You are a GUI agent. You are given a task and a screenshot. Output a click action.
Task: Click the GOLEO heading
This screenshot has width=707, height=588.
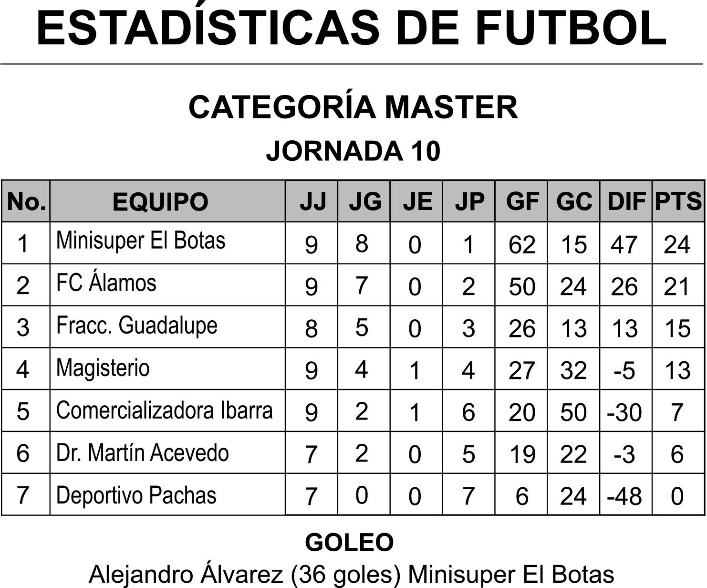click(x=349, y=542)
